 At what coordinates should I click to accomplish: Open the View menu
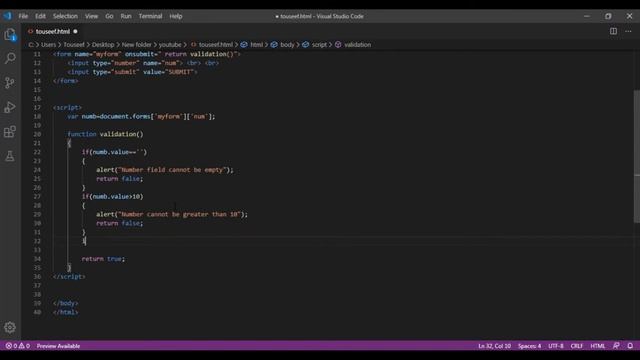click(x=91, y=16)
